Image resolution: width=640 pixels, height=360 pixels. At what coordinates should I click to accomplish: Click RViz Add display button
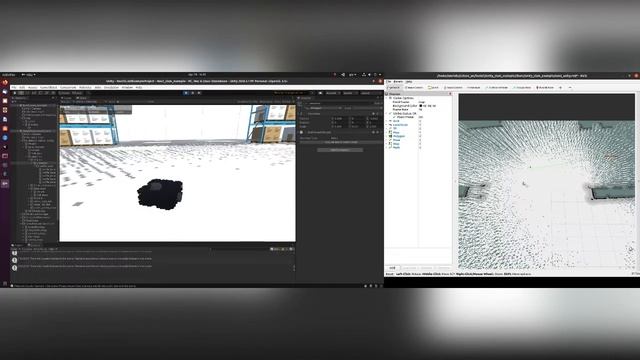(x=393, y=268)
